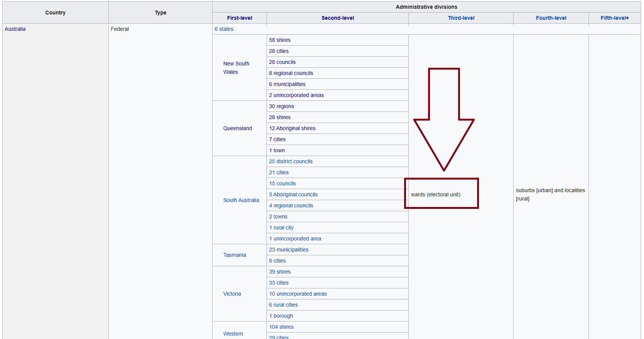Click the '2 towns' link
644x339 pixels.
click(278, 216)
